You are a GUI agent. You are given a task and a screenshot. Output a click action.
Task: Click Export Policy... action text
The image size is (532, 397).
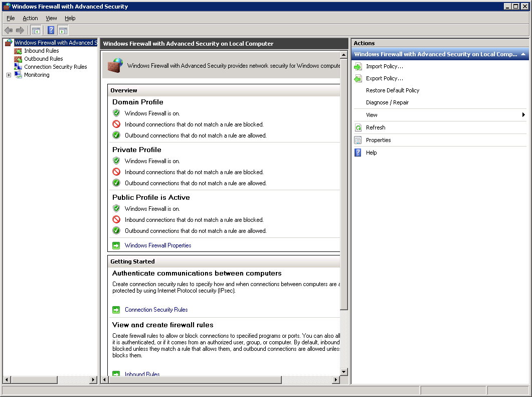pos(385,78)
